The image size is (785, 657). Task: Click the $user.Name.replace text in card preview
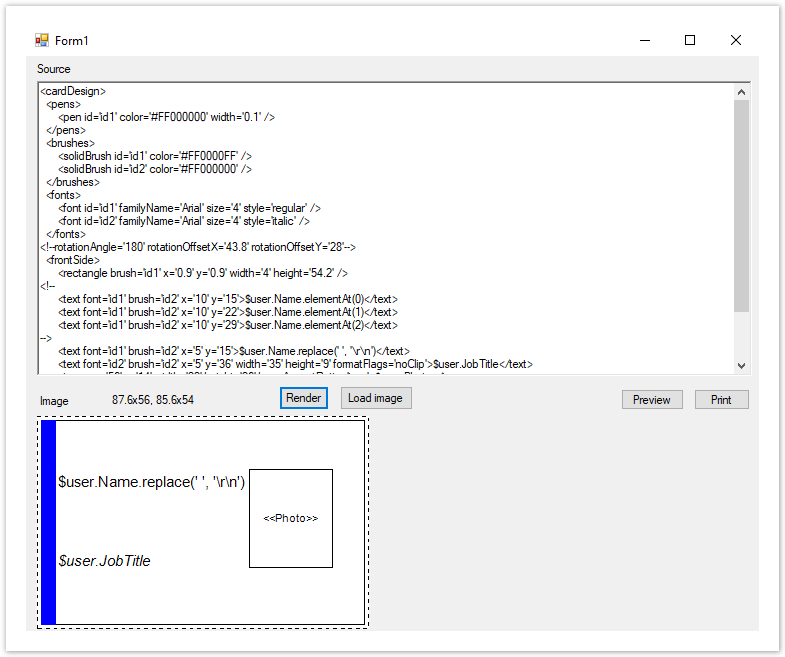[x=151, y=482]
